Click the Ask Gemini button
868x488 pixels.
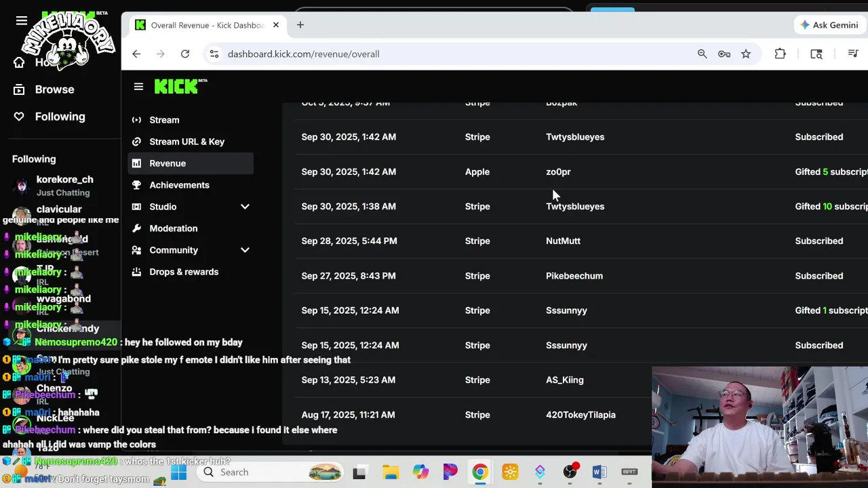(x=830, y=25)
